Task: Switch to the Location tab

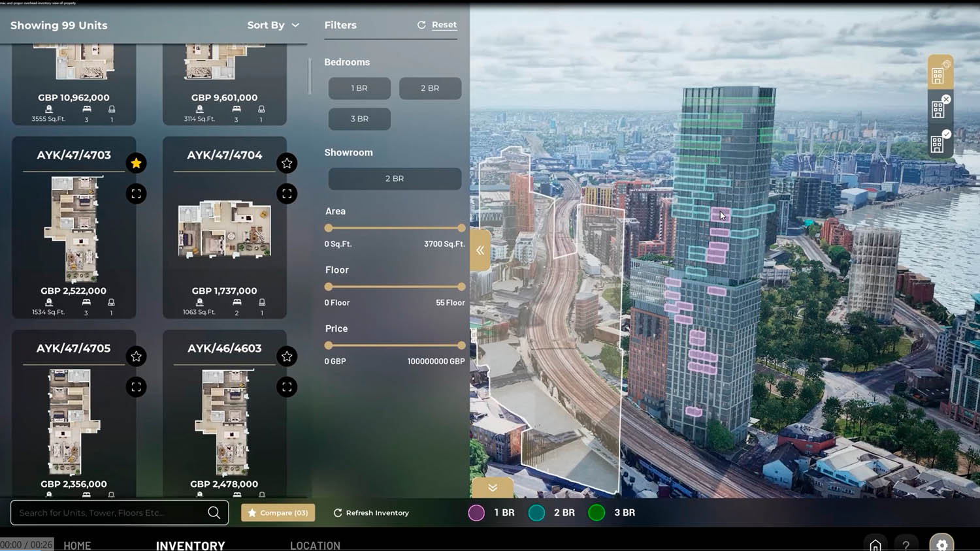Action: tap(315, 545)
